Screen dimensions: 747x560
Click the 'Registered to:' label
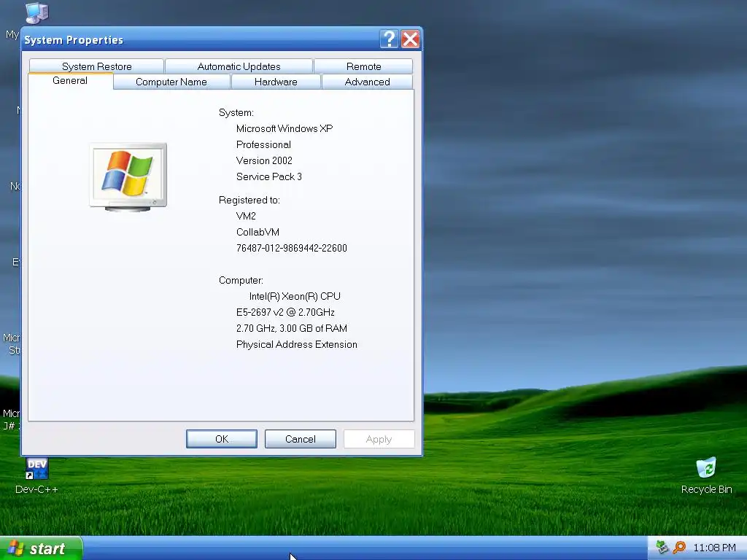249,200
